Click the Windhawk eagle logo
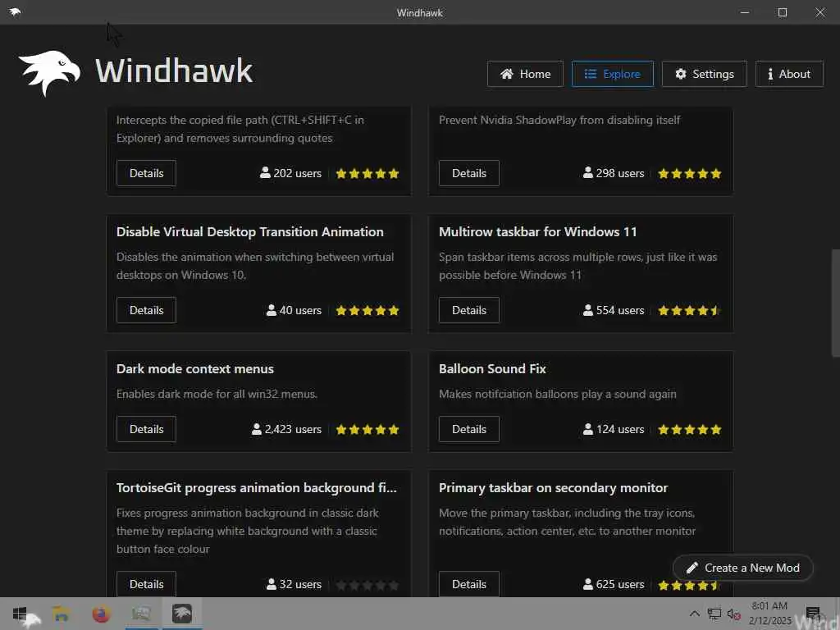Viewport: 840px width, 630px height. pos(49,72)
